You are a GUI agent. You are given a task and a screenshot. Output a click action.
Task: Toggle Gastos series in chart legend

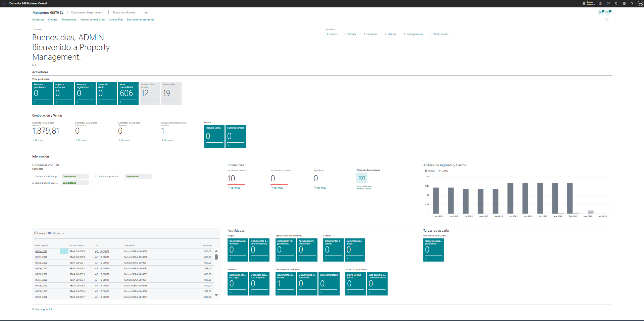443,171
